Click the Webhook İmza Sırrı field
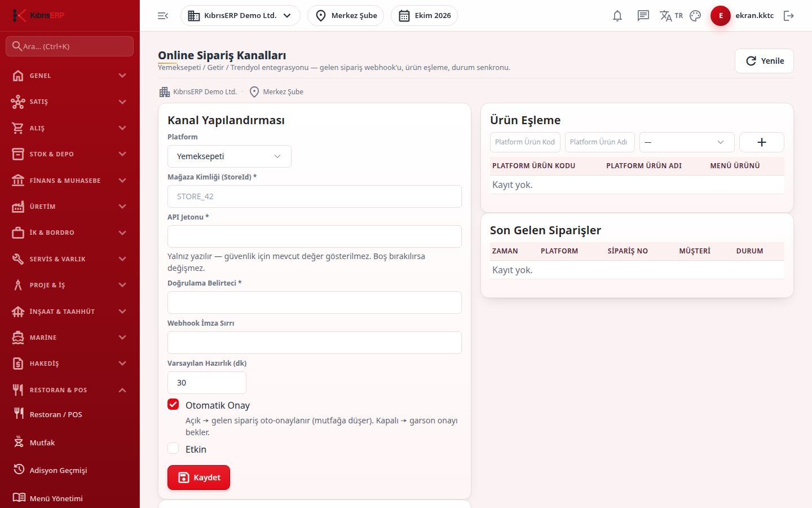812x508 pixels. point(315,343)
